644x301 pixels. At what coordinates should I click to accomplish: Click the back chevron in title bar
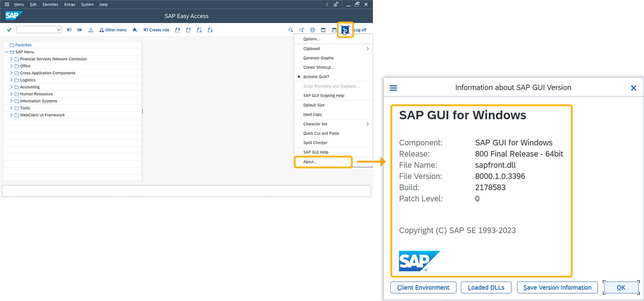(327, 4)
